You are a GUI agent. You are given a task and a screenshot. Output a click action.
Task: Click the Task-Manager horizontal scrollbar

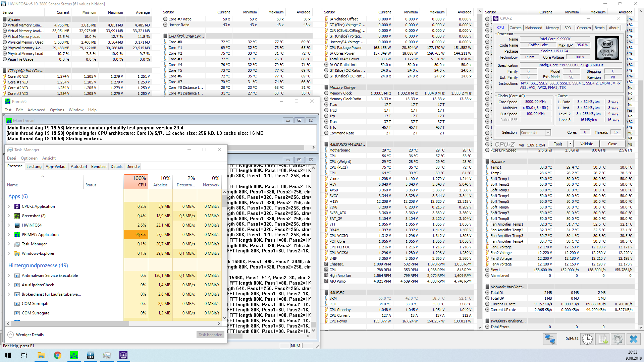coord(70,324)
